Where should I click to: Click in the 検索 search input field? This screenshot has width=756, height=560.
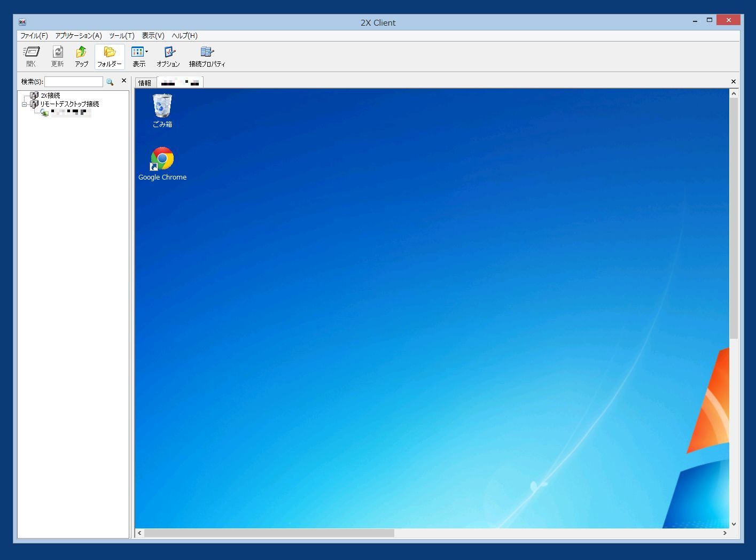pyautogui.click(x=74, y=82)
